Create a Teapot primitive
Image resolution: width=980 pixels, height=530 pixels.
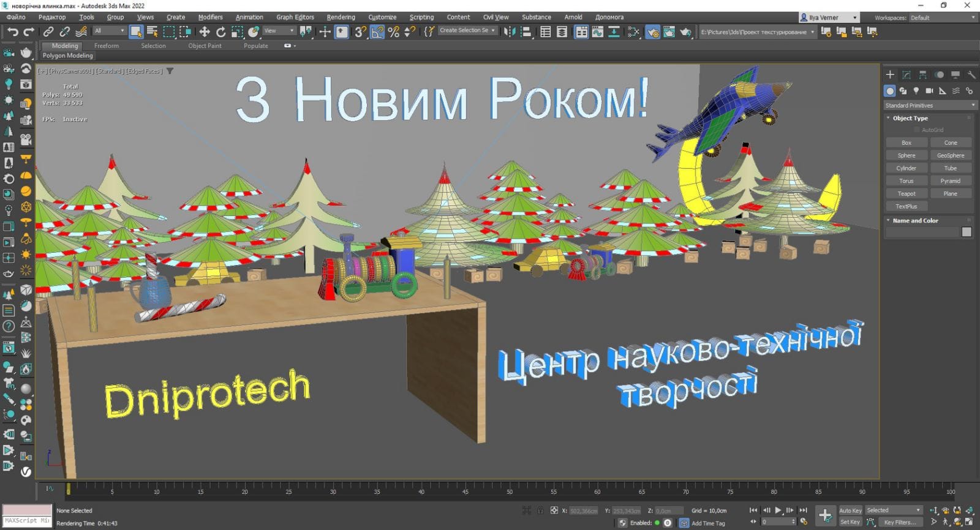[x=907, y=193]
